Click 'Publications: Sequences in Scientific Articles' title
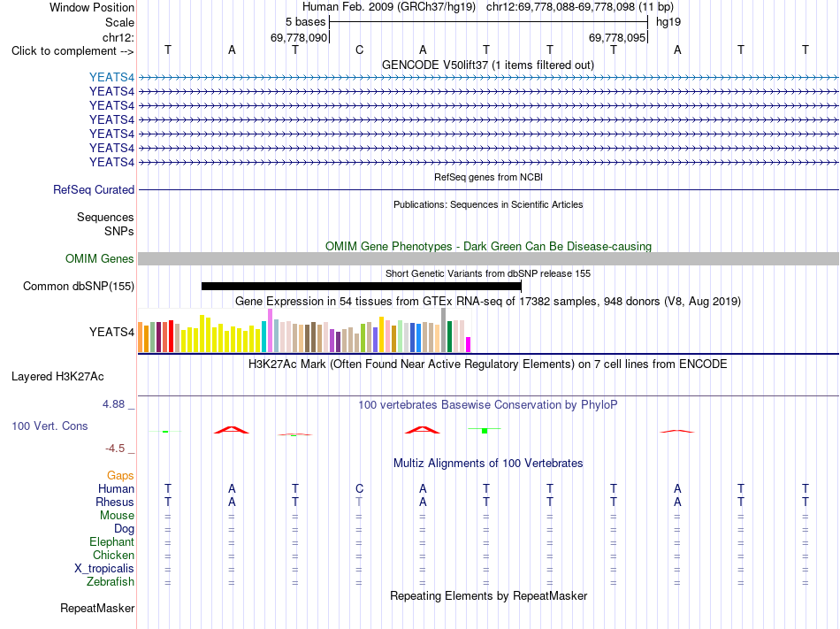Screen dimensions: 840x629 tap(488, 204)
